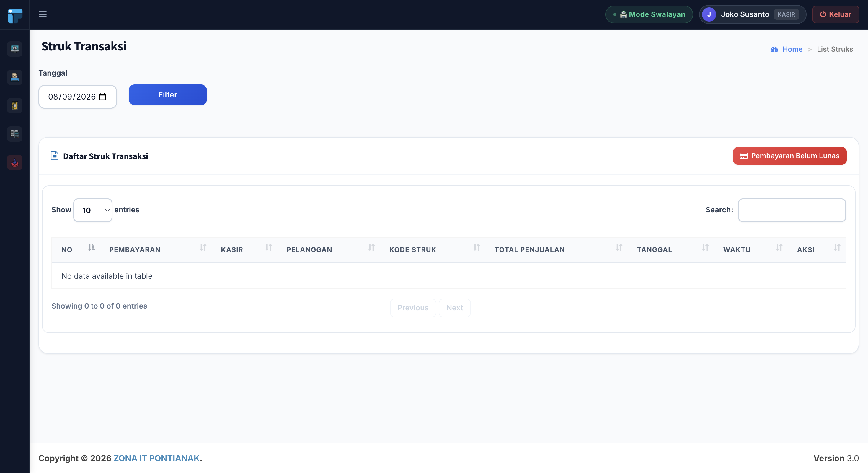The image size is (868, 473).
Task: Open the Show entries dropdown
Action: tap(93, 210)
